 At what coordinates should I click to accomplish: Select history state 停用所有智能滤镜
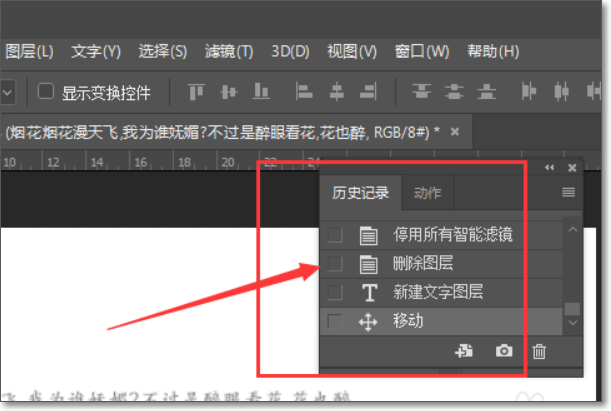pos(441,235)
